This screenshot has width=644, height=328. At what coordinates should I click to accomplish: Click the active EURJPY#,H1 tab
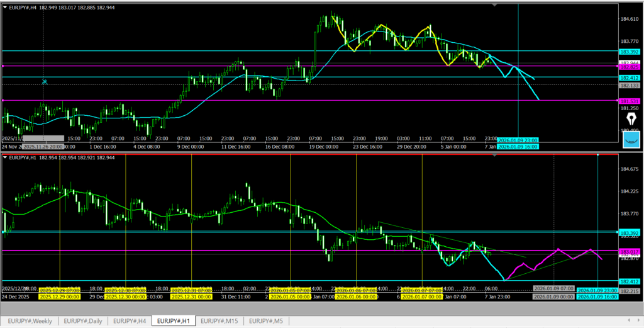(x=174, y=321)
